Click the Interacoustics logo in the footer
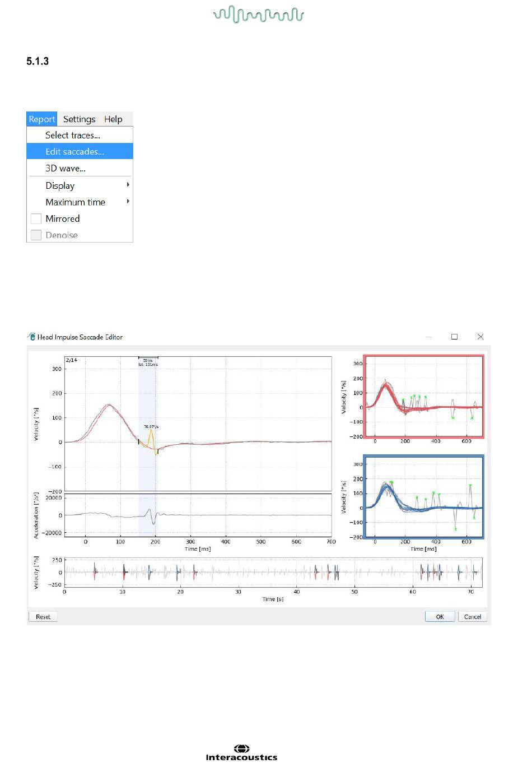The height and width of the screenshot is (777, 532). tap(241, 753)
